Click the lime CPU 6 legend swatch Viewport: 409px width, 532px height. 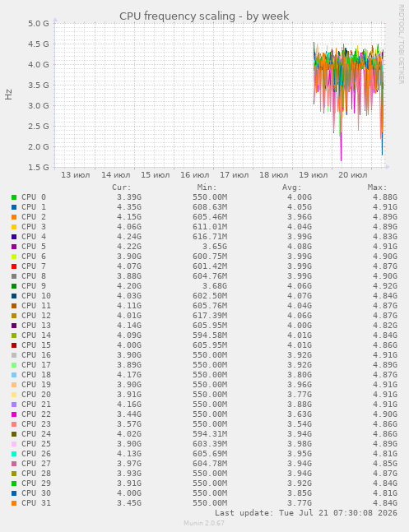(14, 257)
